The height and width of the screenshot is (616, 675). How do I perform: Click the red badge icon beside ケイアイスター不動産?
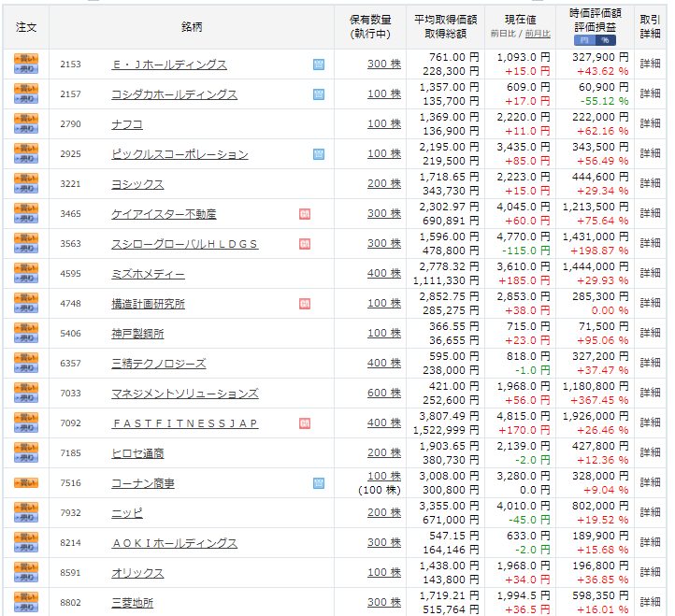coord(305,214)
